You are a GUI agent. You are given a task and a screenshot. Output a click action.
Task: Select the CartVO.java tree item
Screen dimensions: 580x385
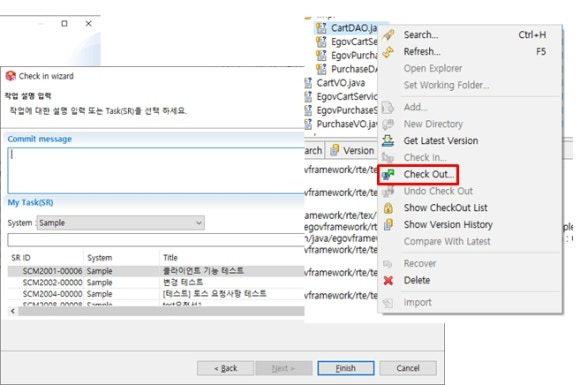(x=335, y=83)
